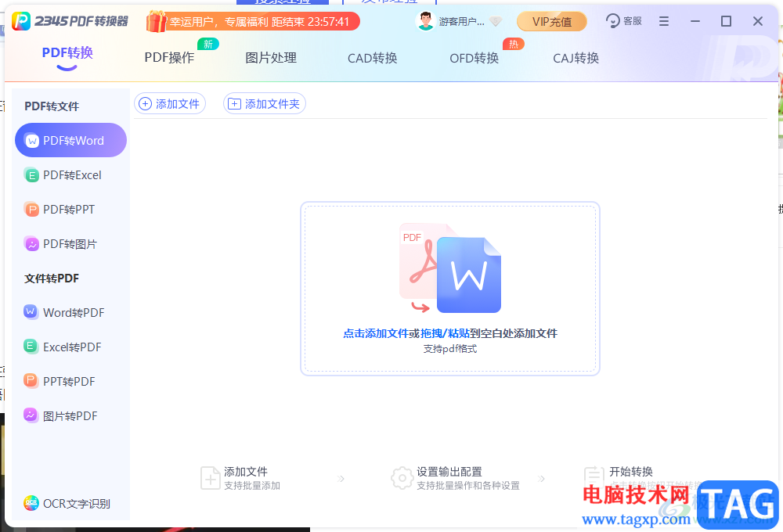The height and width of the screenshot is (532, 783).
Task: Click the 点击添加文件 link text
Action: pyautogui.click(x=376, y=333)
